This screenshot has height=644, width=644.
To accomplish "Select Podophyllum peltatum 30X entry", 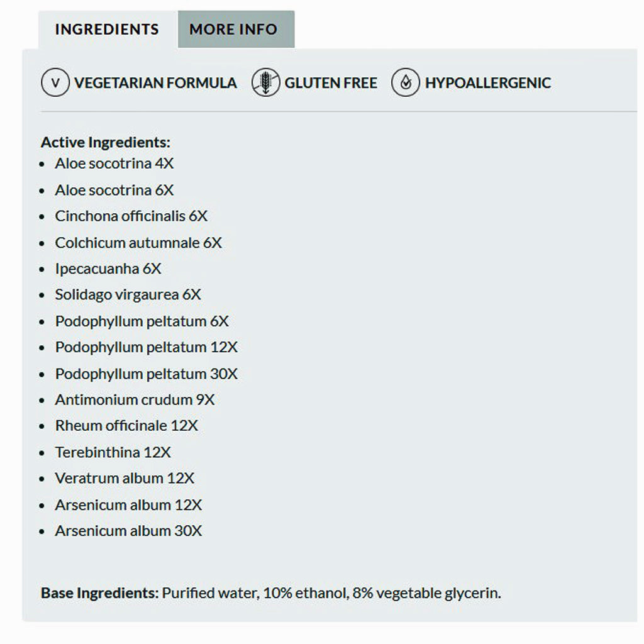I will coord(146,374).
